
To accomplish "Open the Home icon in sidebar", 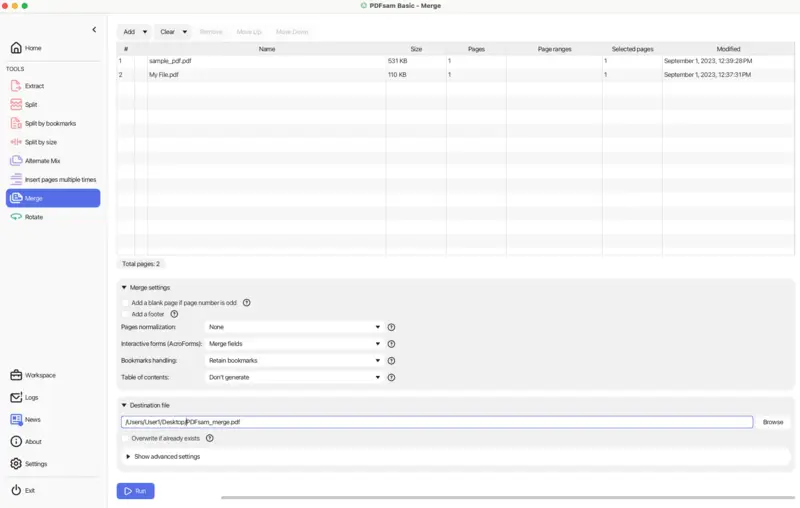I will [x=16, y=47].
